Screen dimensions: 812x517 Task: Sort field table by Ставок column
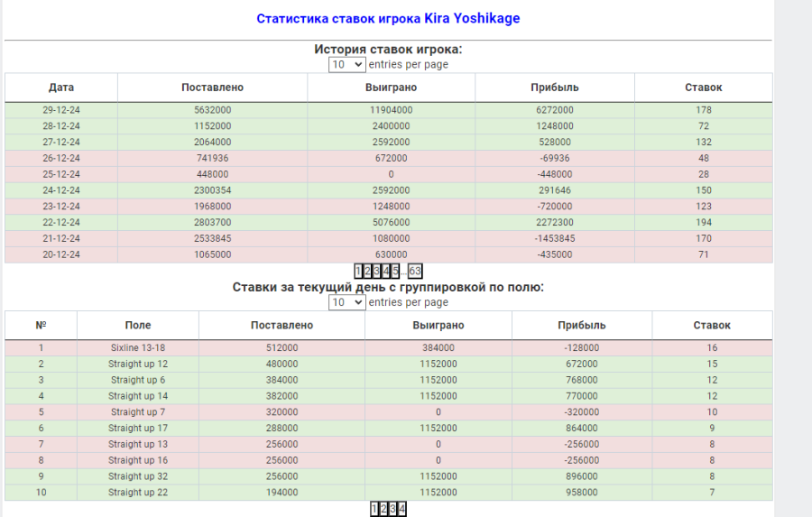tap(712, 325)
